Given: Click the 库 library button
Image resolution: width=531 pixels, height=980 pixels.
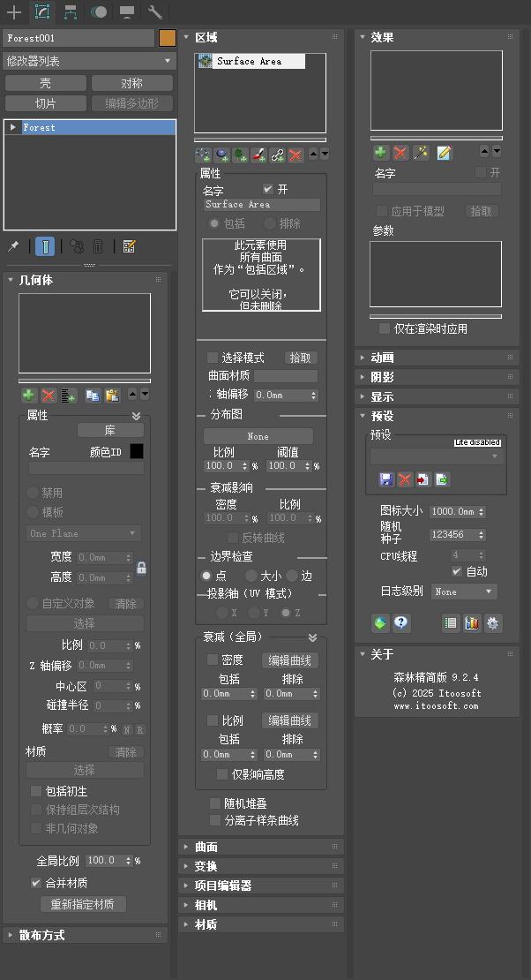Looking at the screenshot, I should pyautogui.click(x=110, y=431).
